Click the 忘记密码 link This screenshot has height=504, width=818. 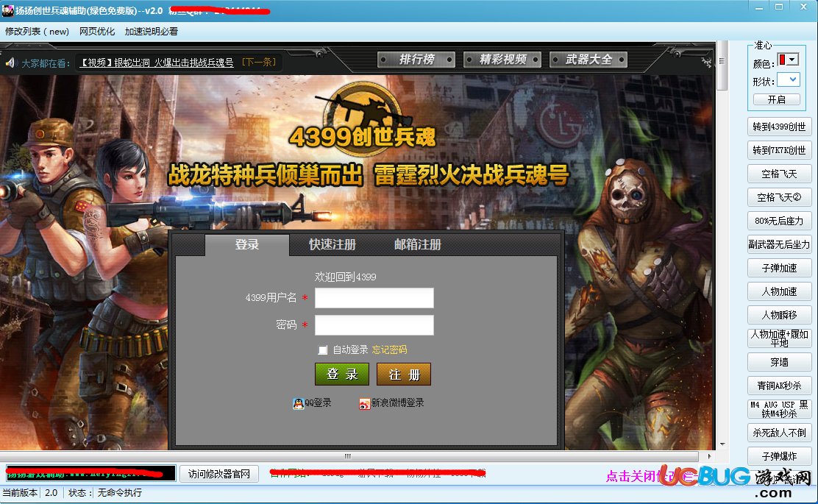(389, 350)
